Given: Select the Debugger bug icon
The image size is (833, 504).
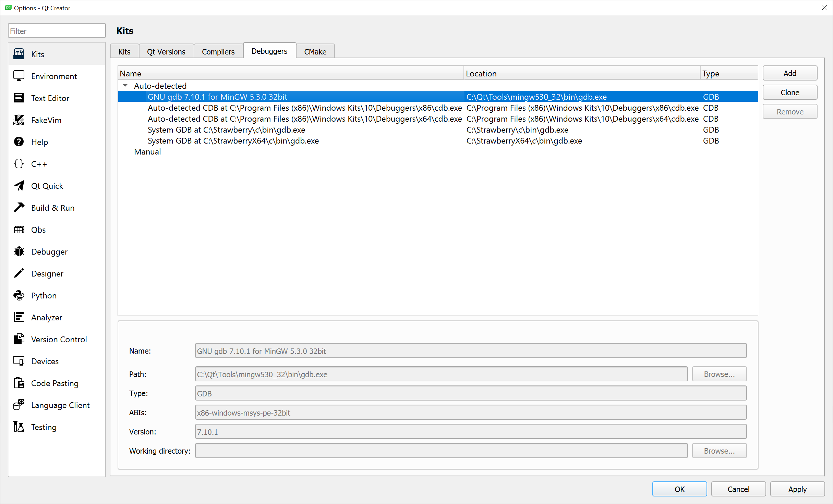Looking at the screenshot, I should tap(19, 252).
